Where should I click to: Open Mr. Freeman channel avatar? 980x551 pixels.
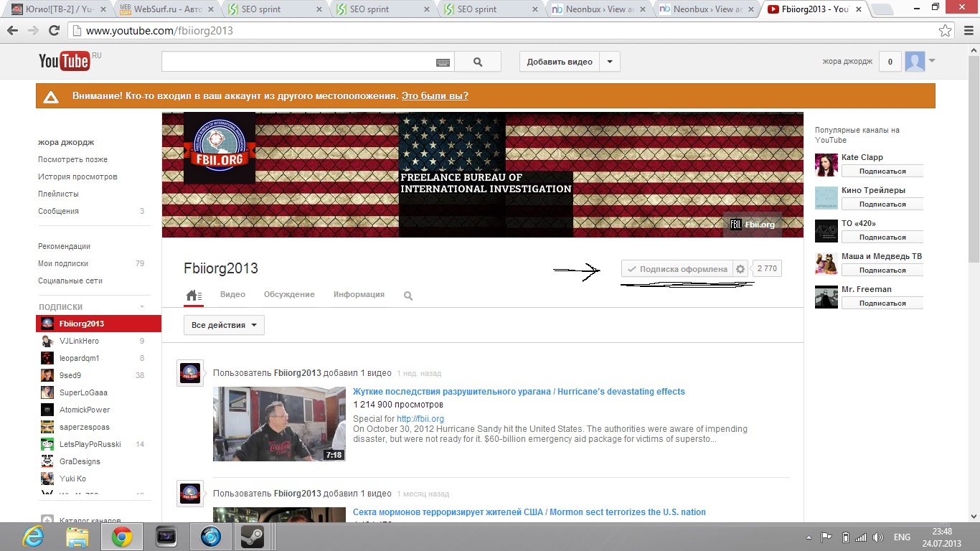pos(826,296)
